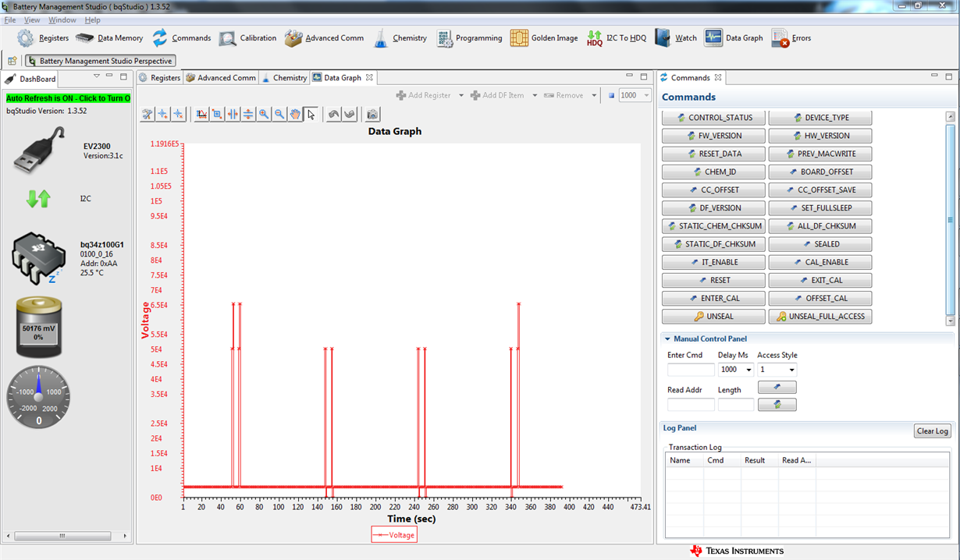Open Add Register dropdown arrow
This screenshot has width=960, height=560.
pos(461,95)
